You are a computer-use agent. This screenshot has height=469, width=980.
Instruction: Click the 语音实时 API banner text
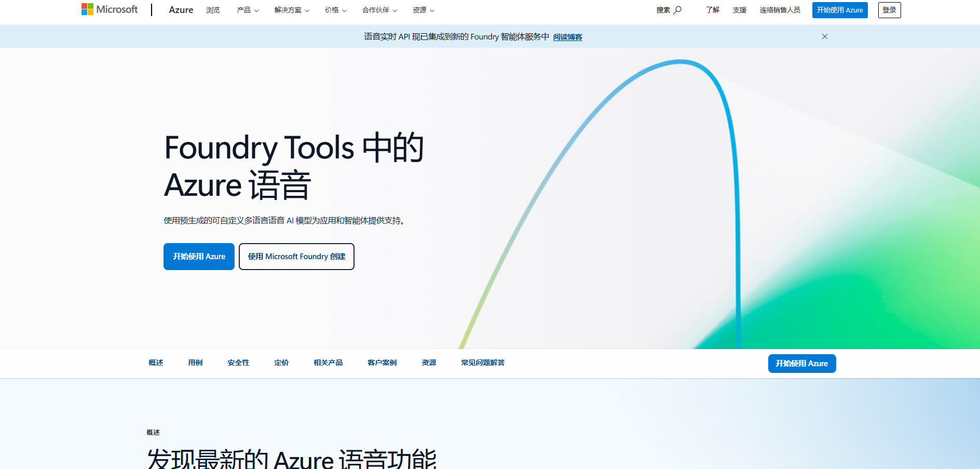coord(456,37)
